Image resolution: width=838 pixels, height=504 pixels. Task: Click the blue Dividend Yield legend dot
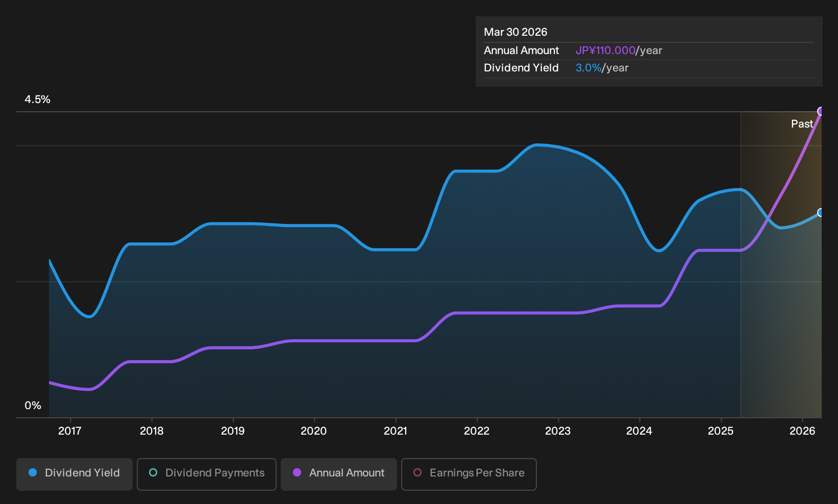(33, 472)
